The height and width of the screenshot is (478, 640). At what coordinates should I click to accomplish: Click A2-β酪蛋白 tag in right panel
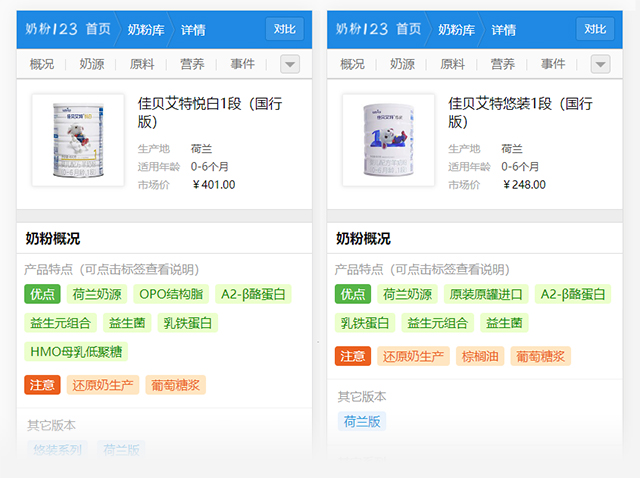pos(572,294)
